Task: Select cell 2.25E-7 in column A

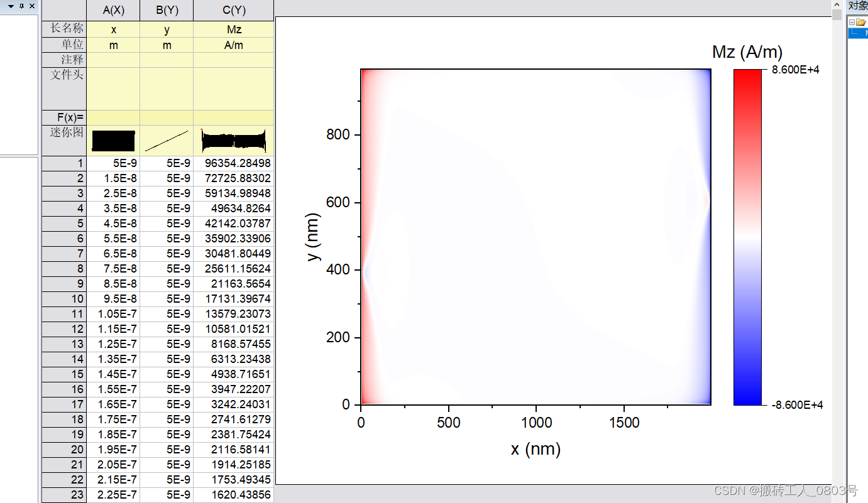Action: (113, 495)
